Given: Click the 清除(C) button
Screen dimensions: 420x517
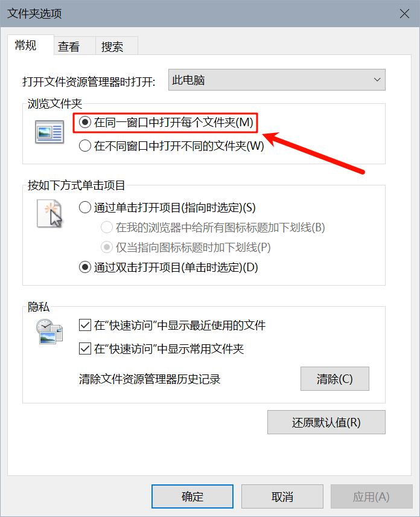Looking at the screenshot, I should (335, 379).
